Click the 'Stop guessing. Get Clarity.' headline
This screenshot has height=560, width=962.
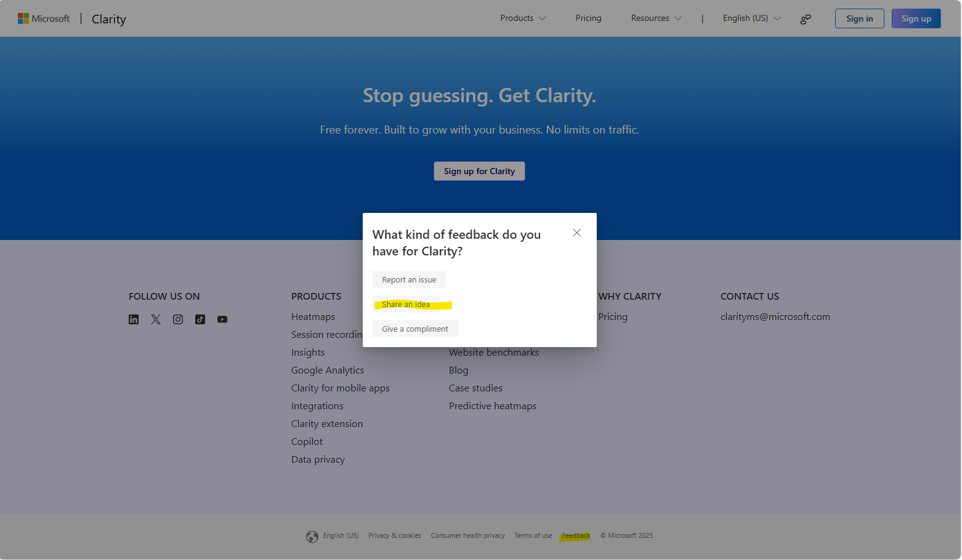[479, 95]
